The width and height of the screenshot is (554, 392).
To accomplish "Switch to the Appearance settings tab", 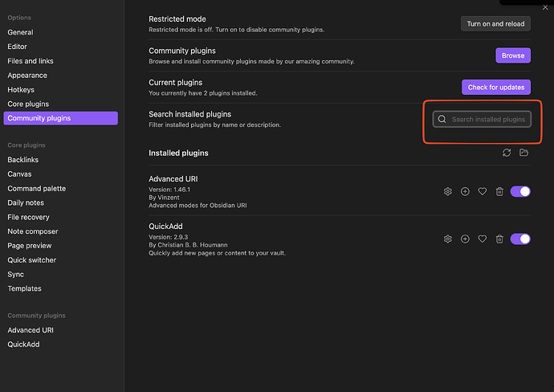I will point(27,76).
